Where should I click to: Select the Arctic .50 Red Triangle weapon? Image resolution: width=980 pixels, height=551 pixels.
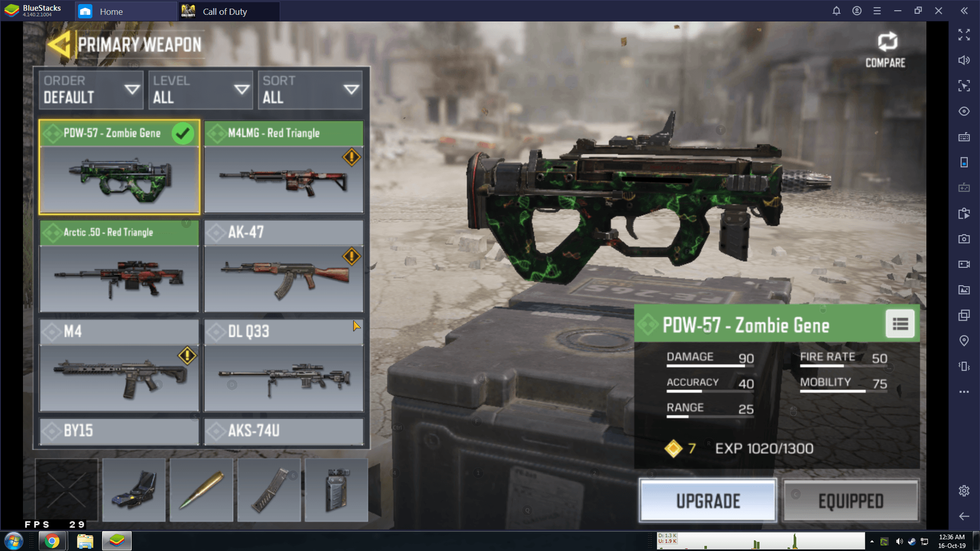tap(120, 265)
